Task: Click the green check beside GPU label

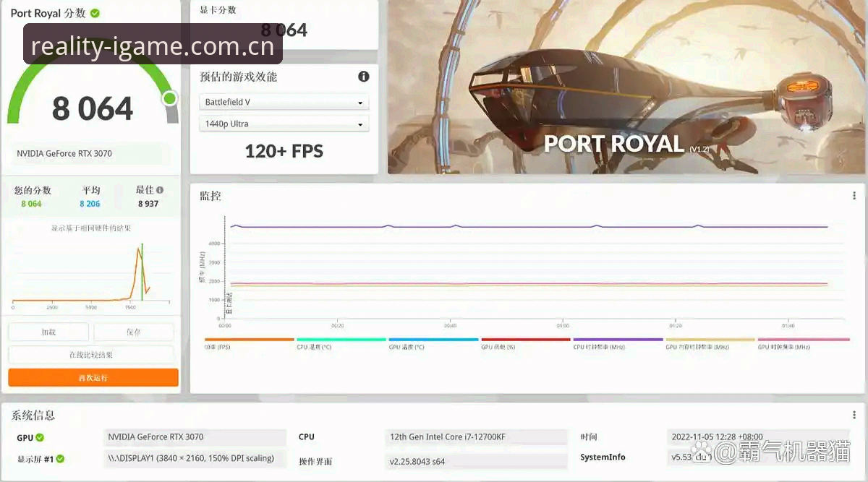Action: point(40,437)
